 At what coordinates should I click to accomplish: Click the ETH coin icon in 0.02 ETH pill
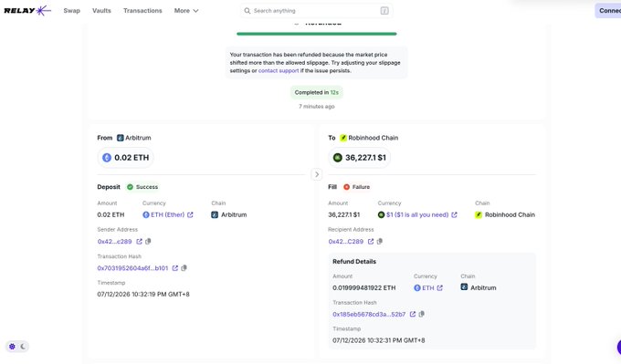pos(107,158)
